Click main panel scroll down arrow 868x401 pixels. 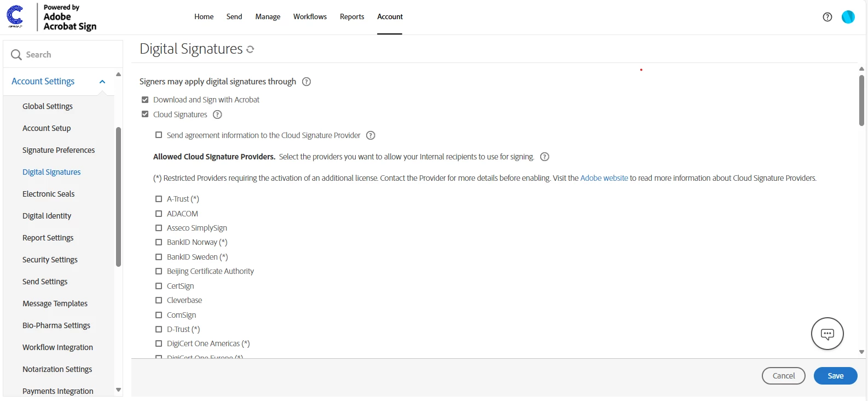[x=861, y=352]
